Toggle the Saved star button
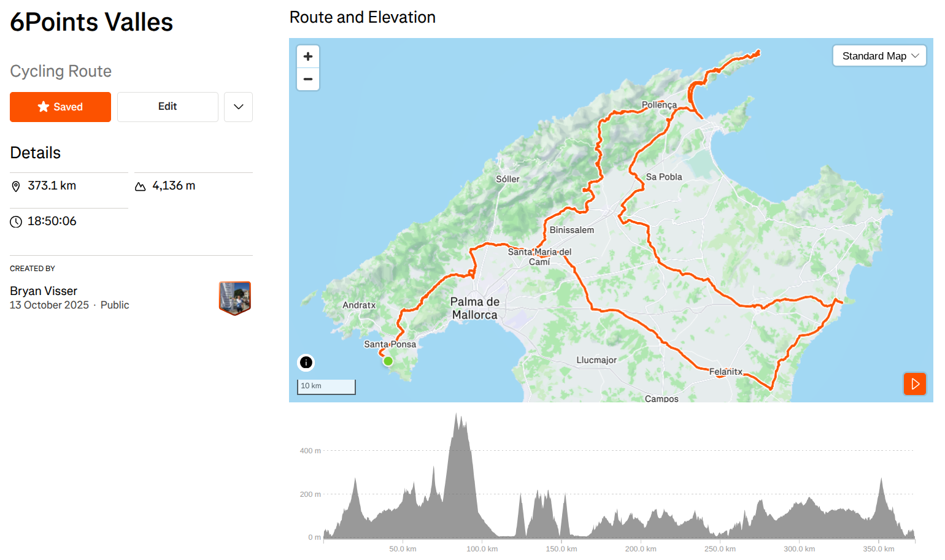The height and width of the screenshot is (560, 945). (x=60, y=107)
